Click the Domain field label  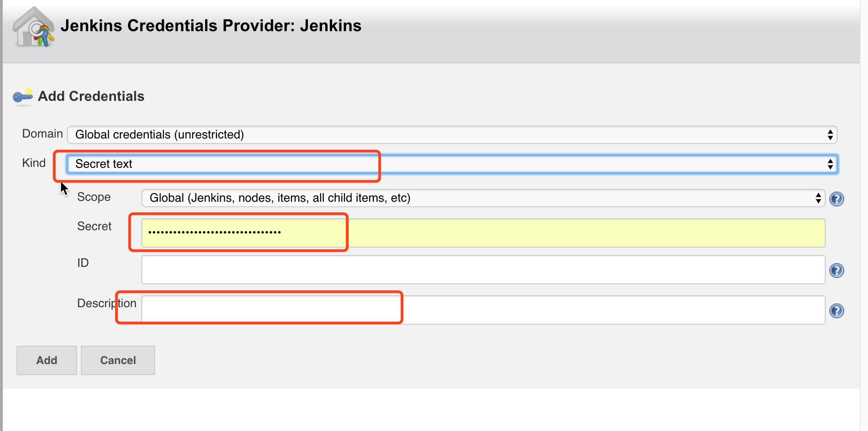click(42, 134)
